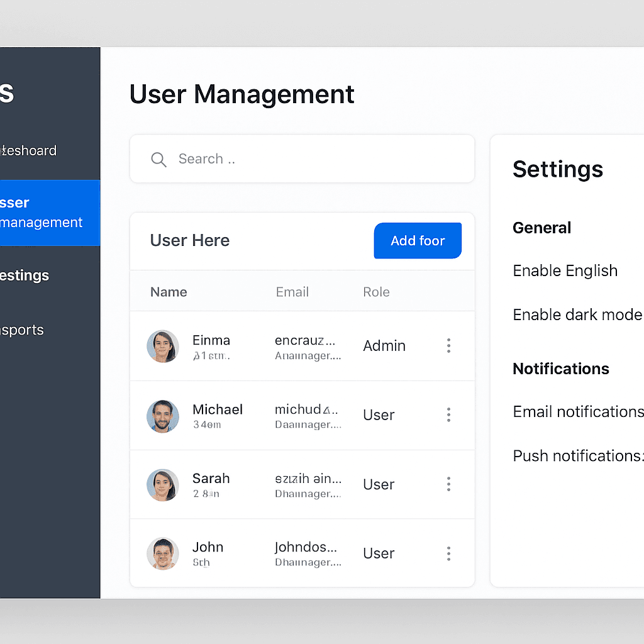Image resolution: width=644 pixels, height=644 pixels.
Task: Click the User role in John's row
Action: (x=378, y=553)
